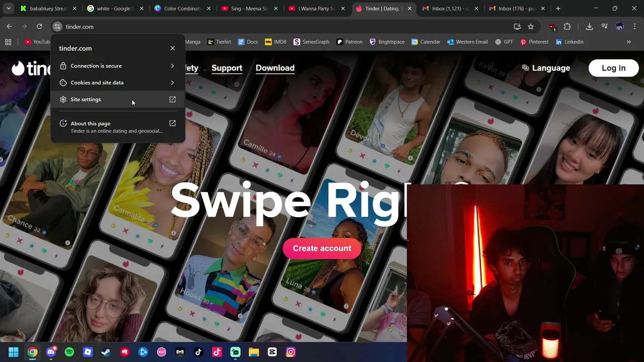The height and width of the screenshot is (362, 644).
Task: Switch to the white - Google Search tab
Action: (115, 9)
